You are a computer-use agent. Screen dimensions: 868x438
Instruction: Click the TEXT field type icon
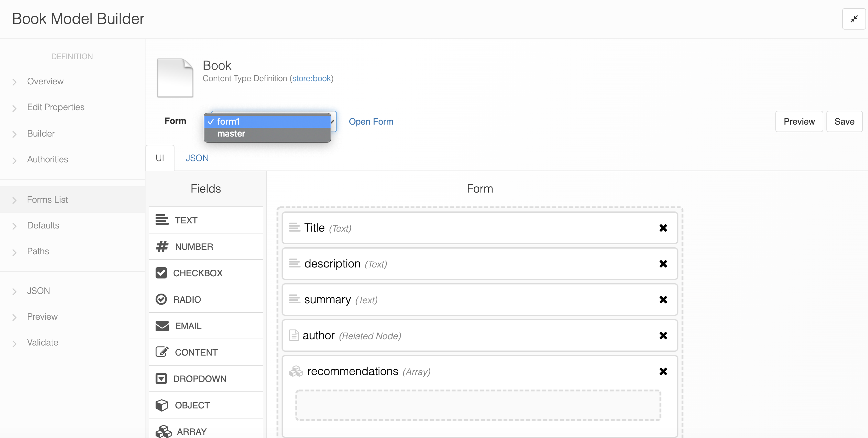(162, 219)
